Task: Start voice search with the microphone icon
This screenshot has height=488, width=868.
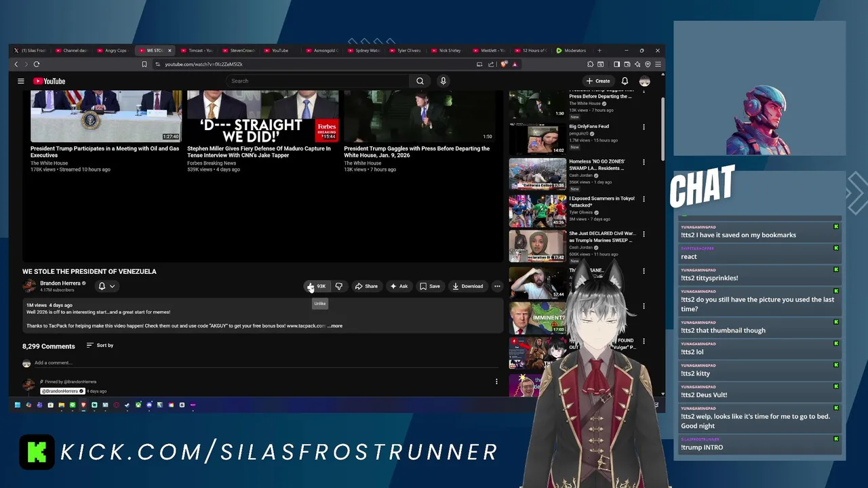Action: point(443,81)
